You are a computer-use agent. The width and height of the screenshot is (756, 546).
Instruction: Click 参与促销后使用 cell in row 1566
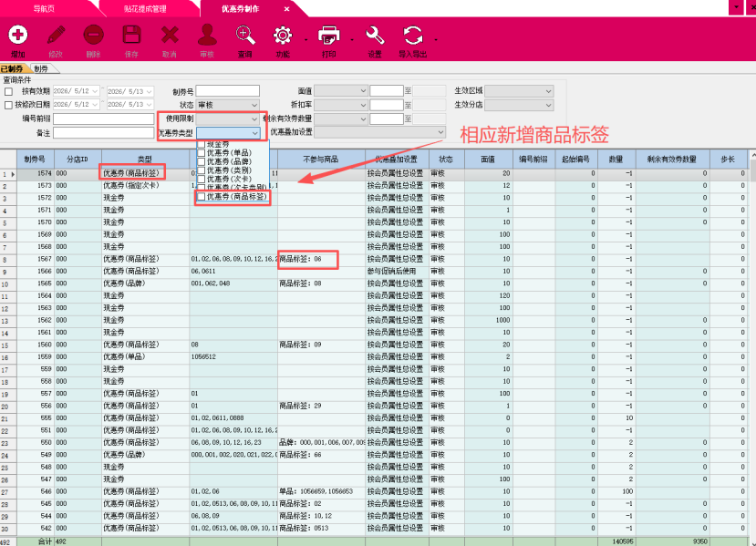click(397, 272)
